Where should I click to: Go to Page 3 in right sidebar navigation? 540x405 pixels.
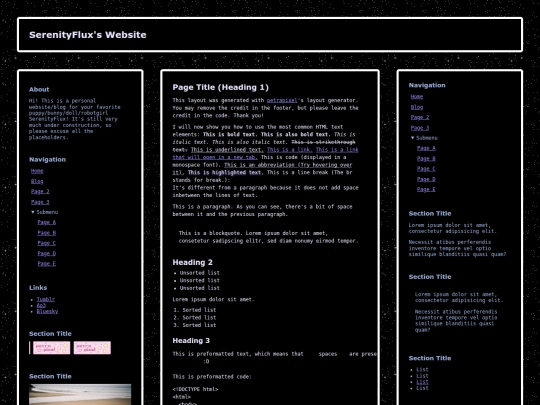pos(420,128)
